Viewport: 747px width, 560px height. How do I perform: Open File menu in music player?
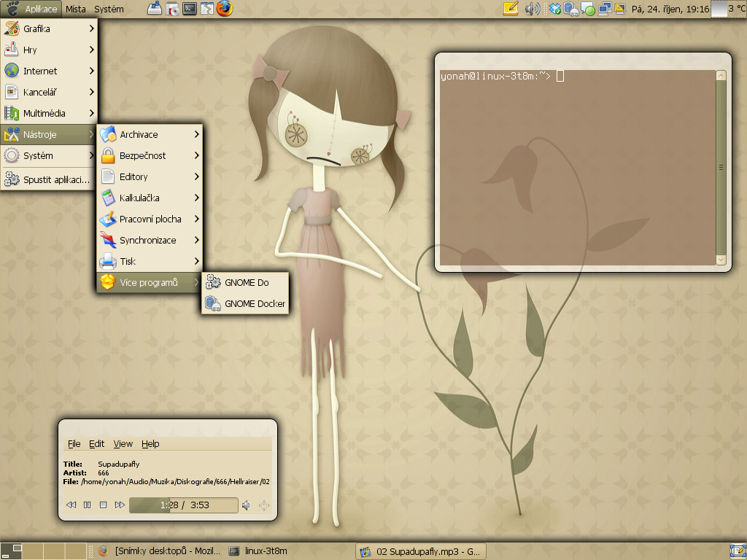point(74,444)
